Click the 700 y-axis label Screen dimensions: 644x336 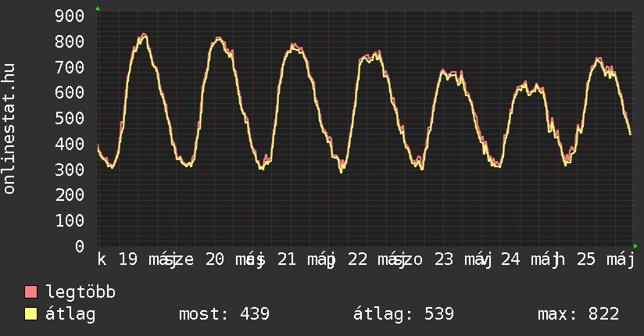coord(70,67)
